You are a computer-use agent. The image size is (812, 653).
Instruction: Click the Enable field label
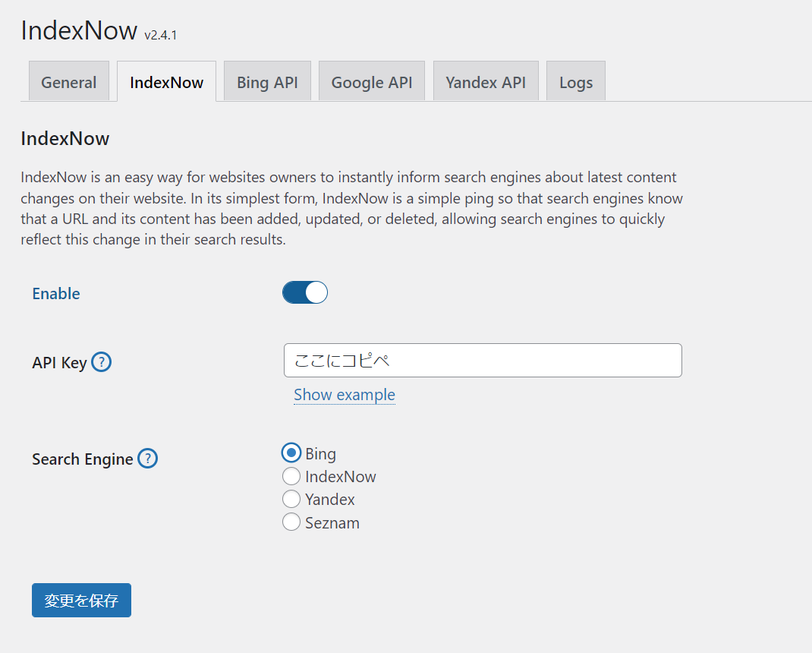(55, 293)
